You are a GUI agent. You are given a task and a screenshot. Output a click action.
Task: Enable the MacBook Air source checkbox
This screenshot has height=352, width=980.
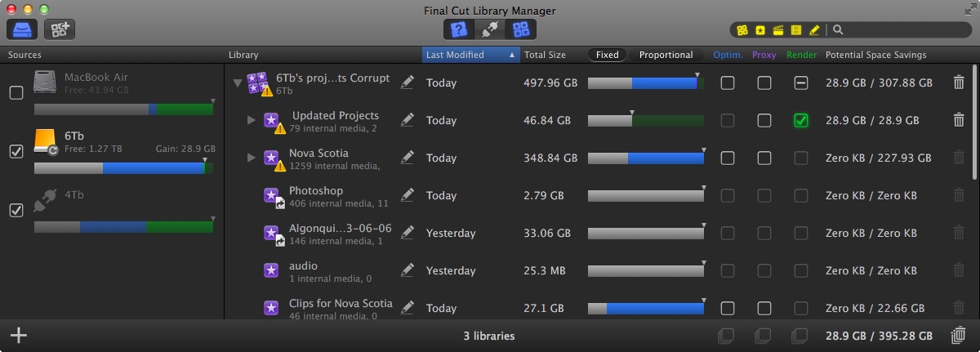pos(16,92)
